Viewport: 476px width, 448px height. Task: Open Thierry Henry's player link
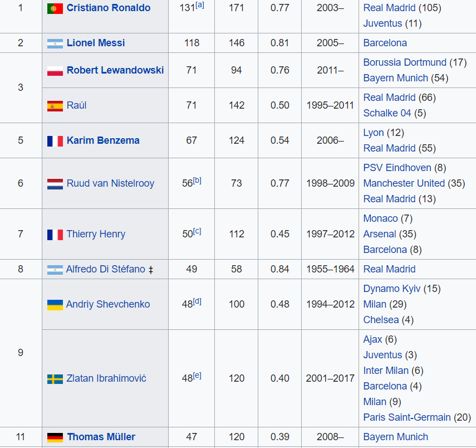(x=96, y=234)
